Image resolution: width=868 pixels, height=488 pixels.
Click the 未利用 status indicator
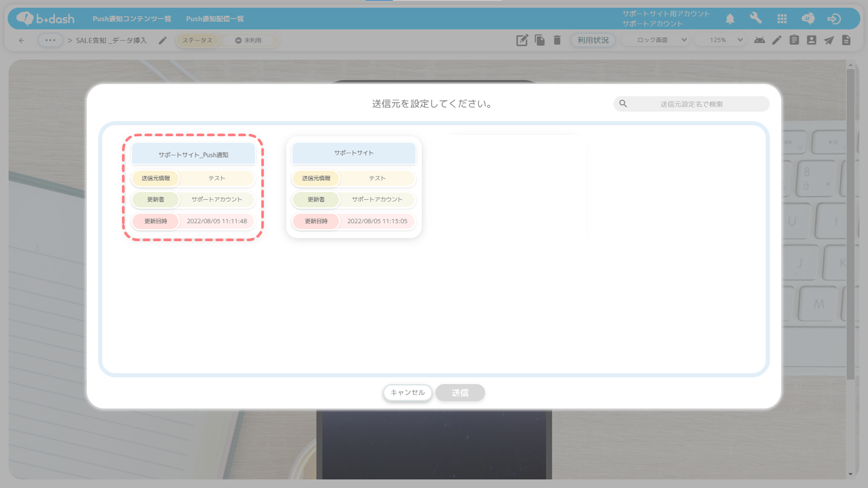pyautogui.click(x=249, y=40)
